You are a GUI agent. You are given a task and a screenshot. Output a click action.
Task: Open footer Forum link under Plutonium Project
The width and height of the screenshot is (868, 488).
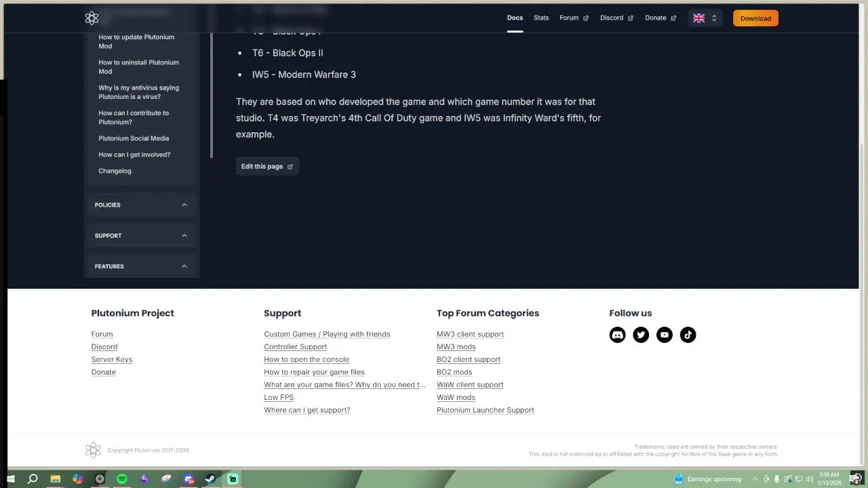(102, 334)
